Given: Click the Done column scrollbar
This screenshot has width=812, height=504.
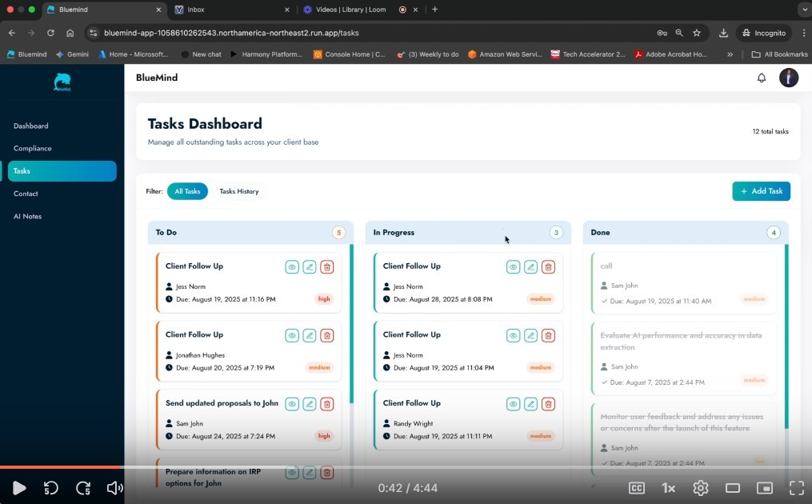Looking at the screenshot, I should [x=787, y=337].
